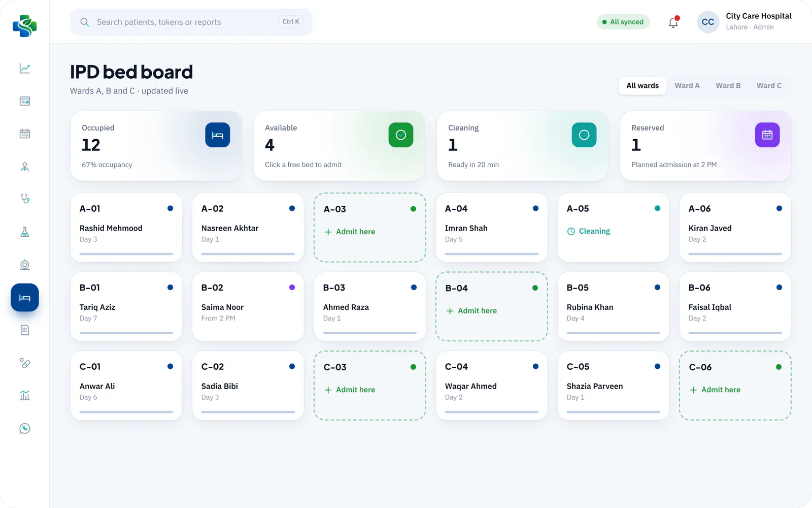The image size is (812, 508).
Task: Open Rashid Mehmood's A-01 bed card
Action: coord(126,228)
